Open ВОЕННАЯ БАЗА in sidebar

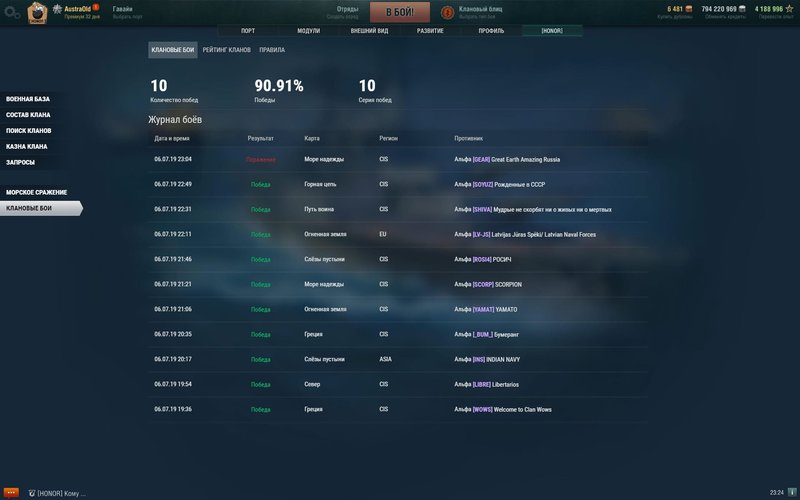(x=28, y=99)
